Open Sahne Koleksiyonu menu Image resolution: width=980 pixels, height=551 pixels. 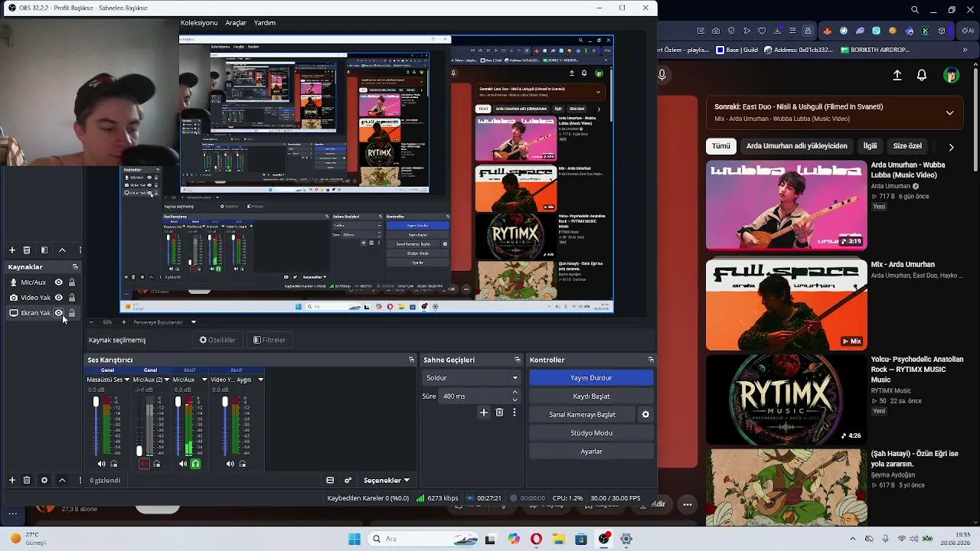(x=199, y=23)
